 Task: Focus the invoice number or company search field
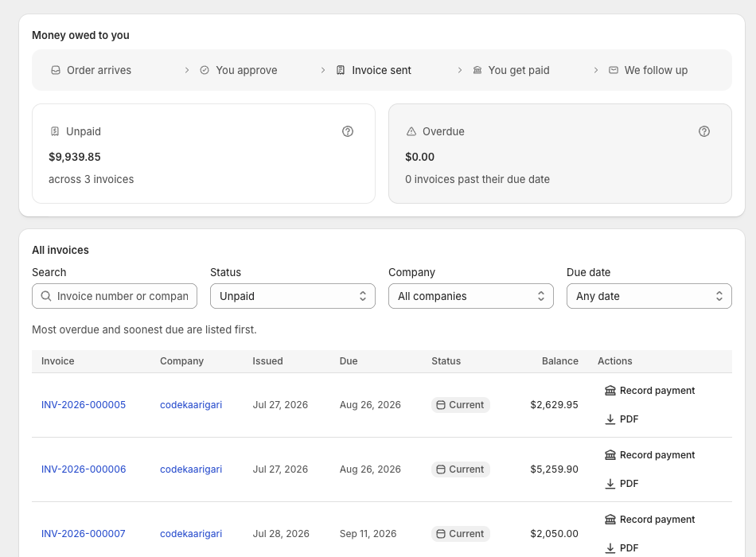pos(115,296)
